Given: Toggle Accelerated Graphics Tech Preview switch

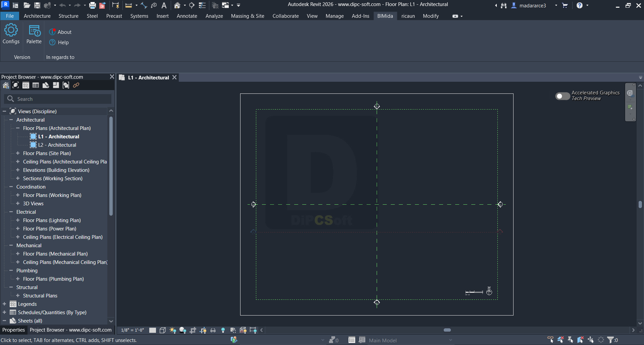Looking at the screenshot, I should click(x=562, y=96).
